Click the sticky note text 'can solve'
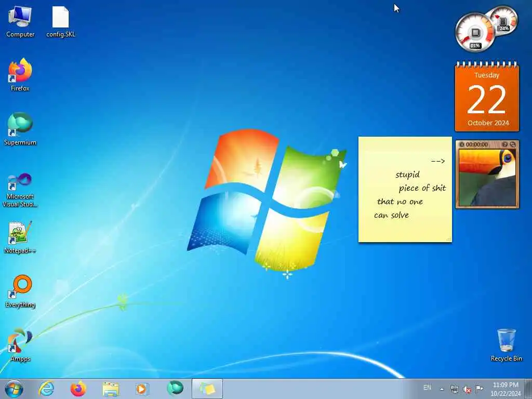Screen dimensions: 532x399 coord(391,215)
